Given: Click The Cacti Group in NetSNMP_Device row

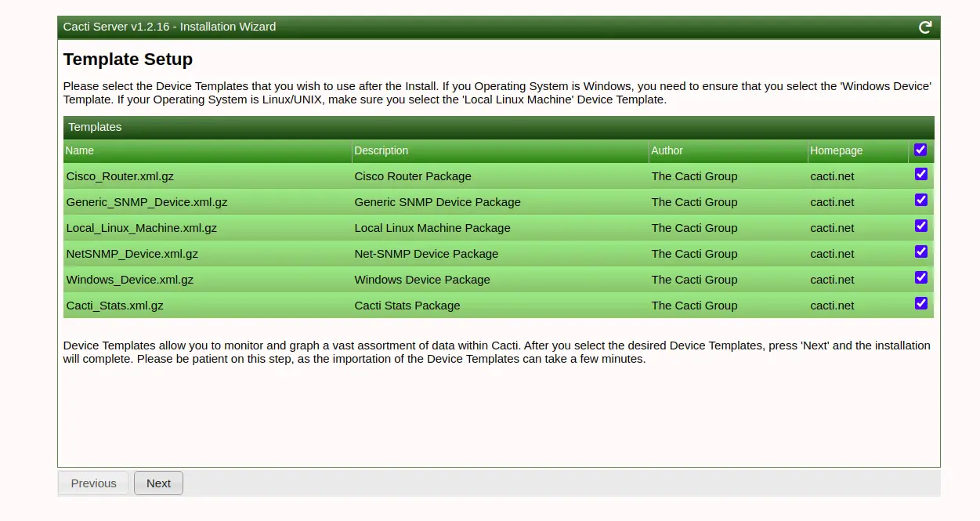Looking at the screenshot, I should point(694,254).
